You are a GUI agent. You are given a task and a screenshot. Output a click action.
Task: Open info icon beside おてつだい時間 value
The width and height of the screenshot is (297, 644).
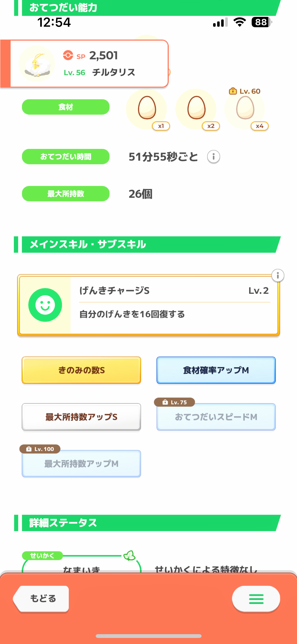213,157
